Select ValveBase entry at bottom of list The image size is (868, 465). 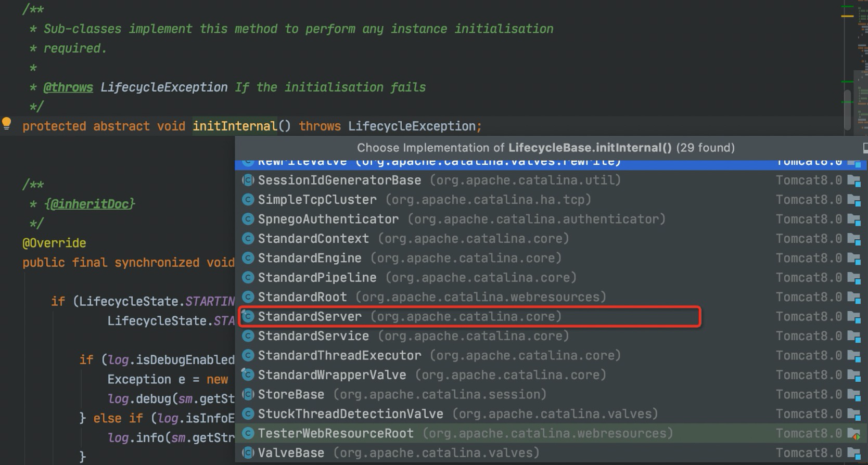point(552,453)
